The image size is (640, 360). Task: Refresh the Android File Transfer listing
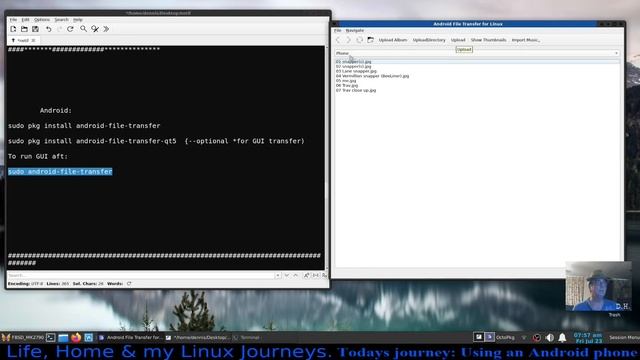(360, 40)
